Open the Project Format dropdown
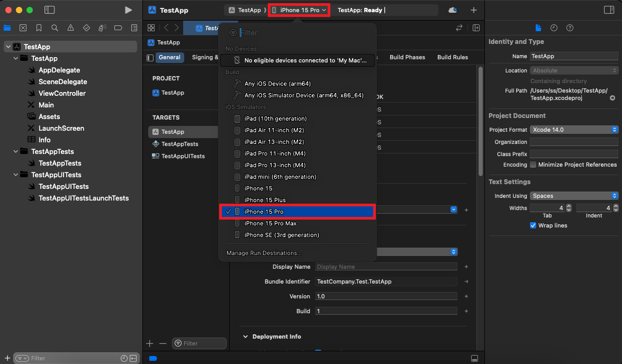Image resolution: width=622 pixels, height=364 pixels. click(574, 130)
